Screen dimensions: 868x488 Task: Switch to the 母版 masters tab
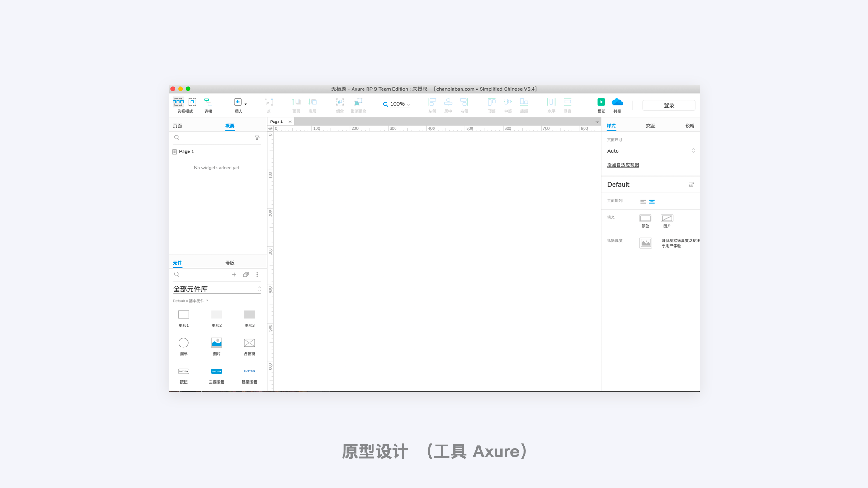click(x=230, y=263)
